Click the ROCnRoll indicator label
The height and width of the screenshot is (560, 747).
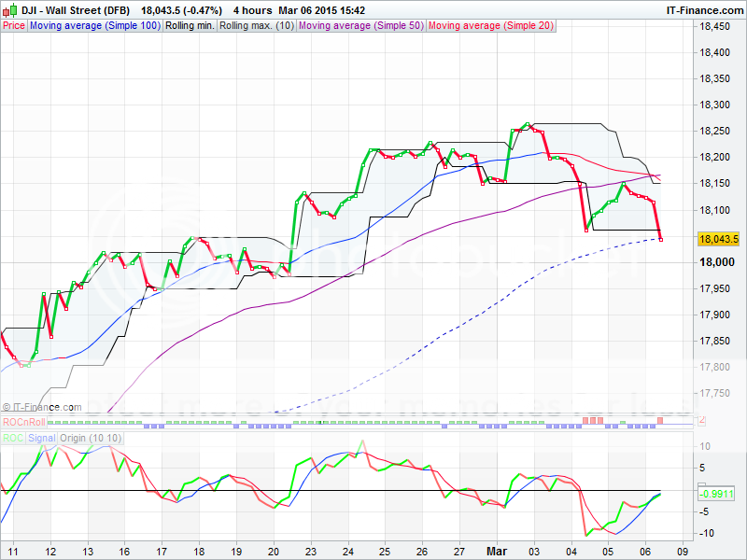point(23,423)
